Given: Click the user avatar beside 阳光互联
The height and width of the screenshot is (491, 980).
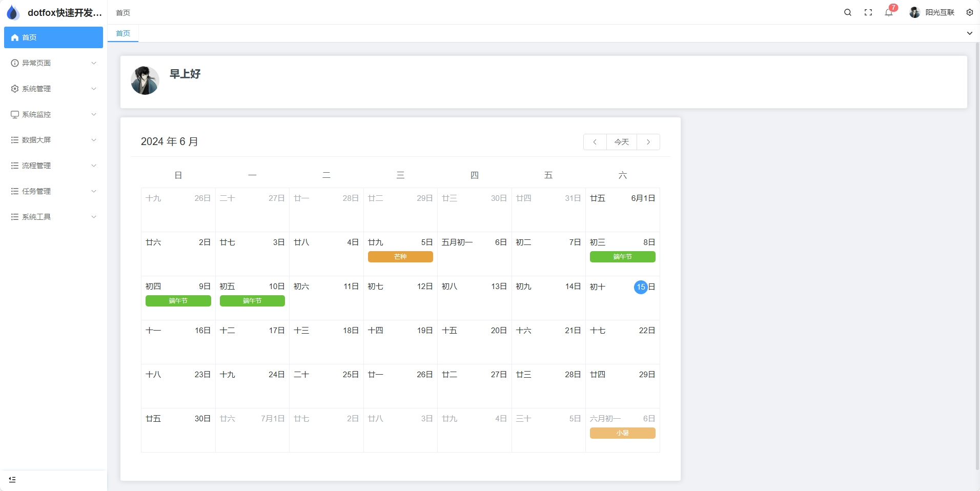Looking at the screenshot, I should (914, 12).
